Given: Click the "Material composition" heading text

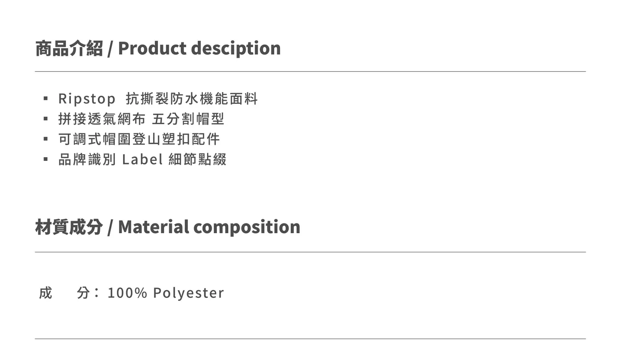Looking at the screenshot, I should (209, 227).
